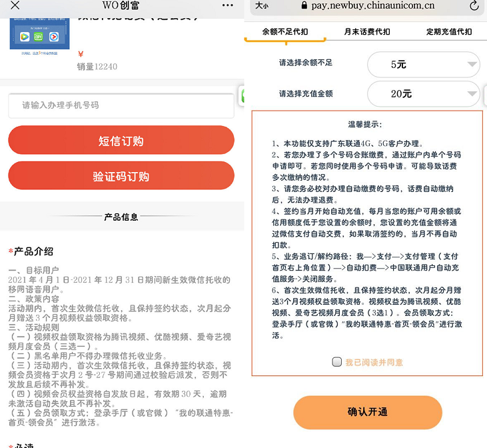This screenshot has width=487, height=448.
Task: Tap the 确认开通 button
Action: pos(368,412)
